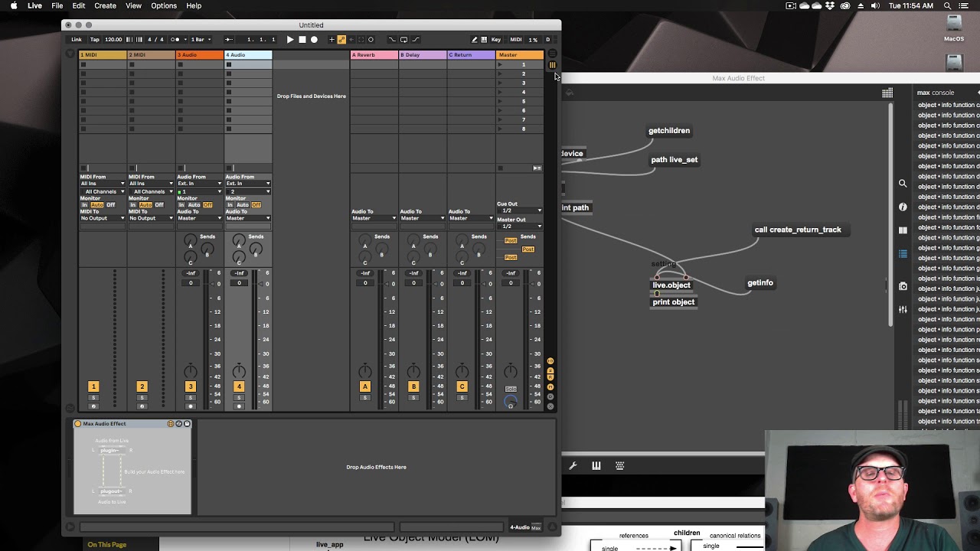Click the Master Solo cue button

point(511,389)
